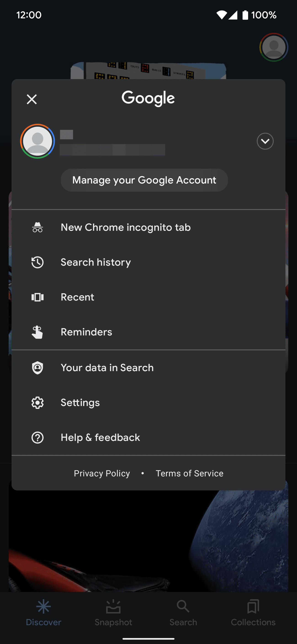297x644 pixels.
Task: Open the Privacy Policy link
Action: 102,473
